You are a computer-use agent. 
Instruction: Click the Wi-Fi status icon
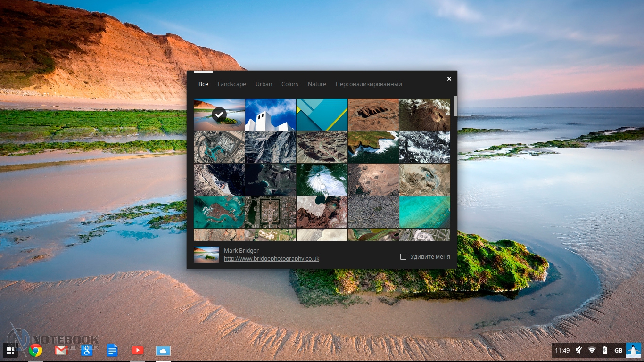(592, 350)
